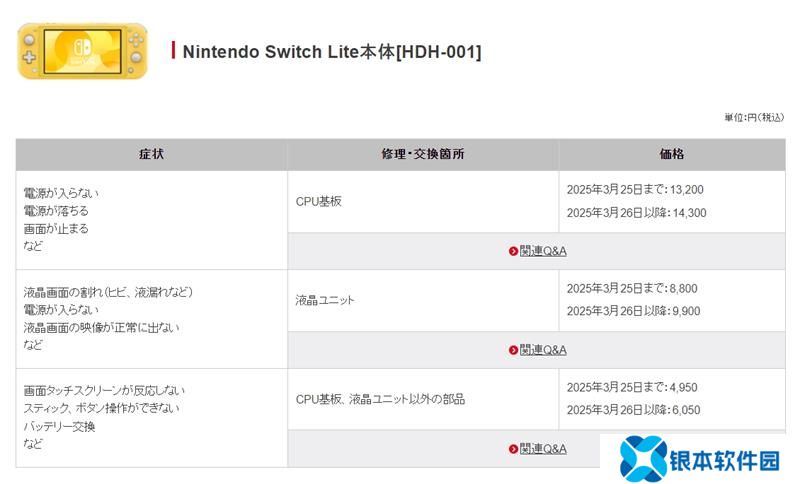The height and width of the screenshot is (484, 800).
Task: Click the 価格 column header
Action: click(672, 155)
